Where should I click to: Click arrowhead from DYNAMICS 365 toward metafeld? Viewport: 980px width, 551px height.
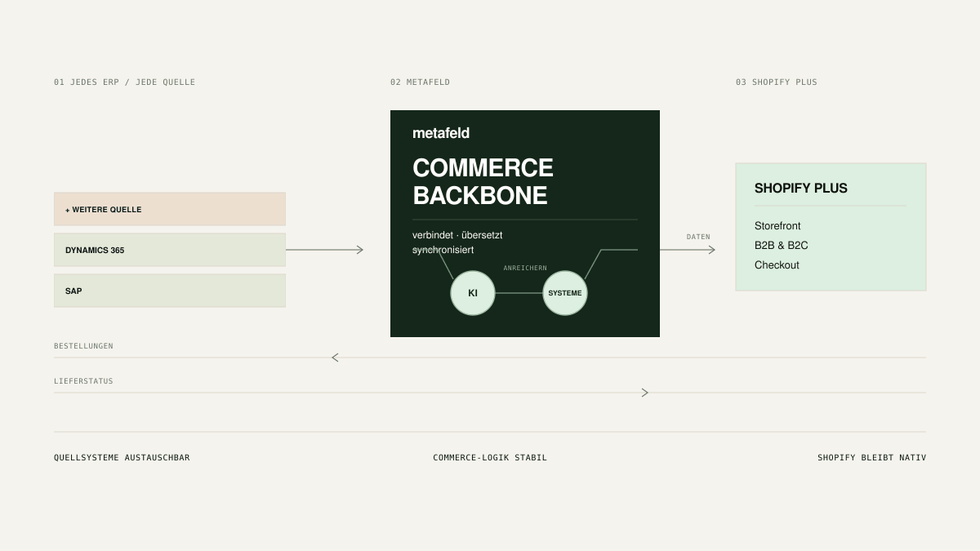[x=360, y=250]
